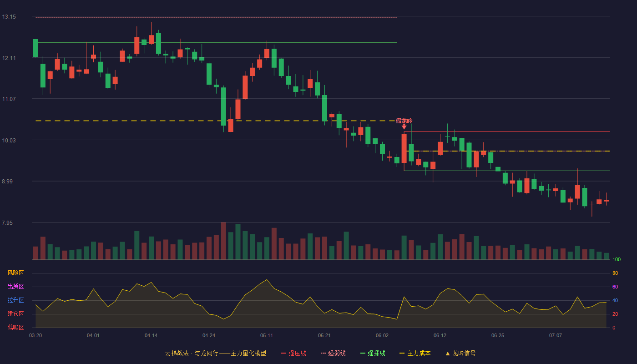This screenshot has width=637, height=364.
Task: Select the 05-21 date label
Action: coord(324,335)
